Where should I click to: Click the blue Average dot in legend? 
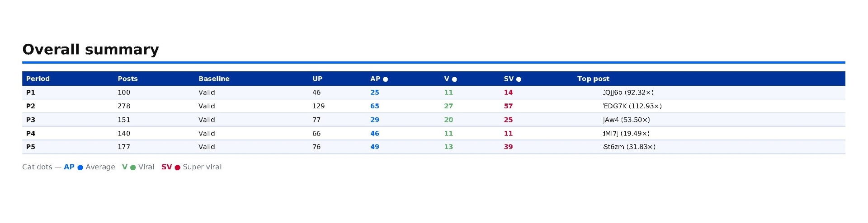[80, 167]
